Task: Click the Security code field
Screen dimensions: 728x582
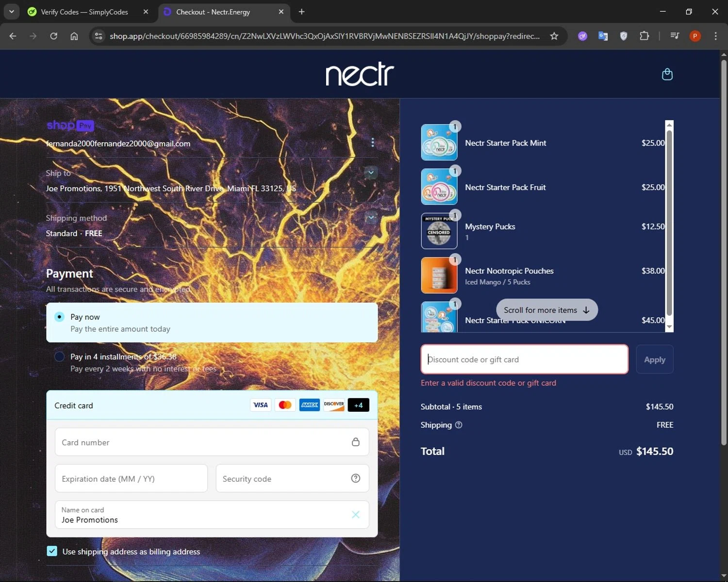Action: pyautogui.click(x=292, y=478)
